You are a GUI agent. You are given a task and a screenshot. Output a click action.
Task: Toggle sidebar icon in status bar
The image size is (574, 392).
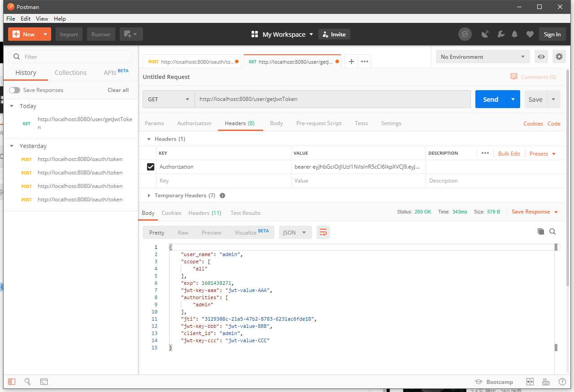(12, 382)
